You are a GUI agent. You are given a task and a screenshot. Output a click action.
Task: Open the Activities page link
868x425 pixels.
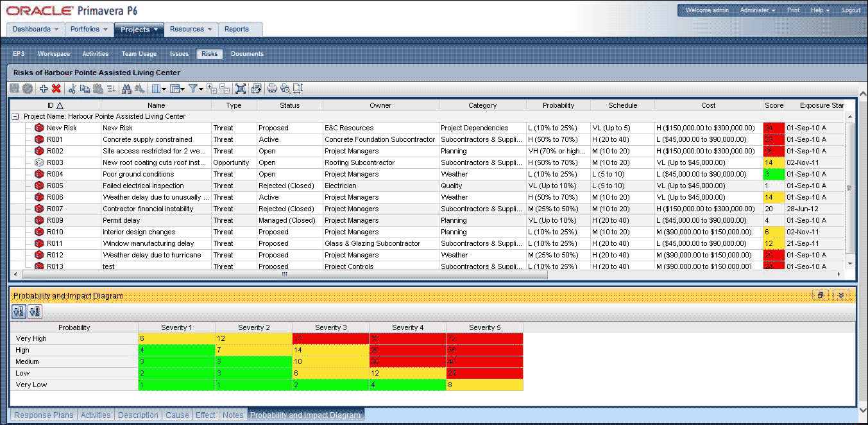[95, 54]
